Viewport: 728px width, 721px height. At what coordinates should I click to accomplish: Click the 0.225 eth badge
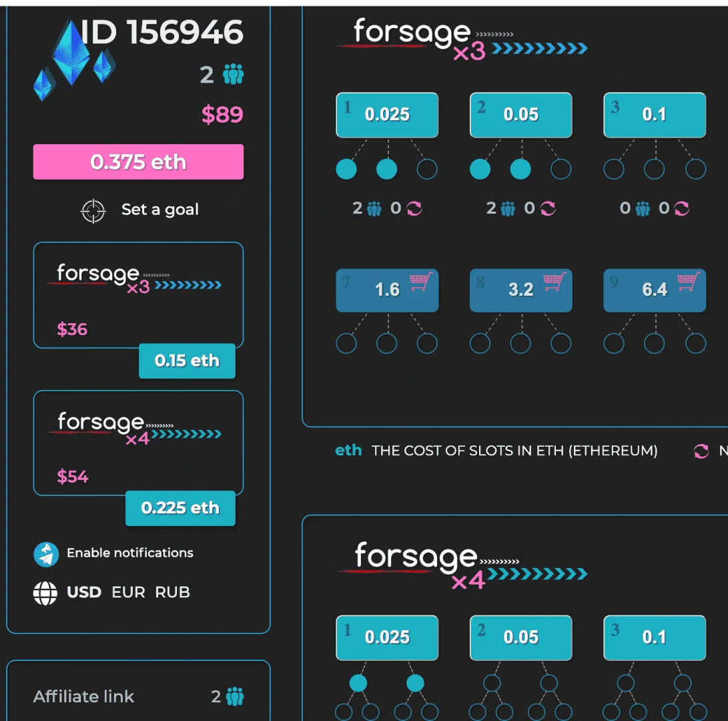(180, 508)
